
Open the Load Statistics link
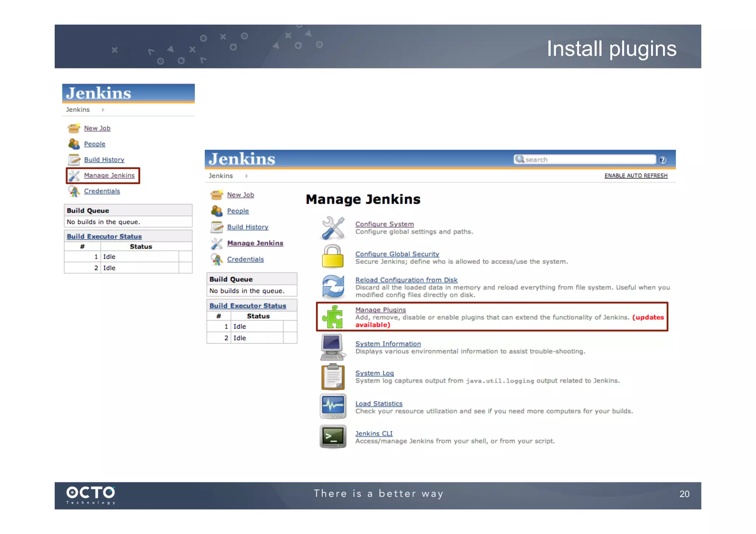click(x=379, y=404)
